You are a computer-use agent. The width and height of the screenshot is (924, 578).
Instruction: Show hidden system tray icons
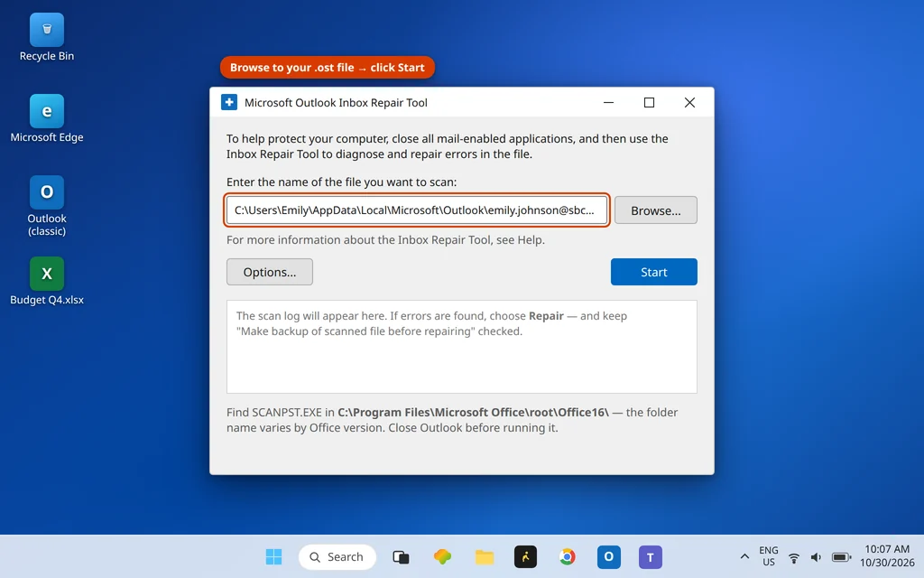pos(744,556)
